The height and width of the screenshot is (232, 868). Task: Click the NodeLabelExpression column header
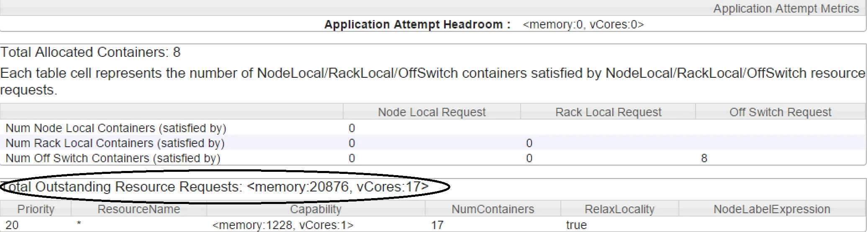[x=772, y=209]
